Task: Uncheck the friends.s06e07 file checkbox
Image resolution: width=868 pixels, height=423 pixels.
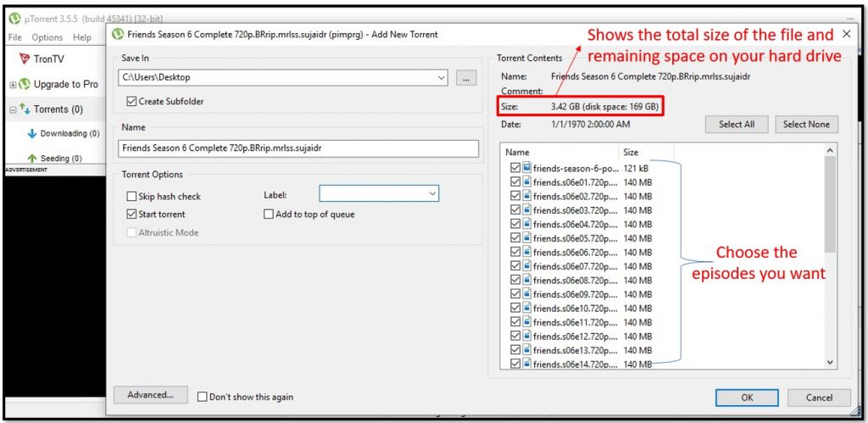Action: [x=515, y=266]
